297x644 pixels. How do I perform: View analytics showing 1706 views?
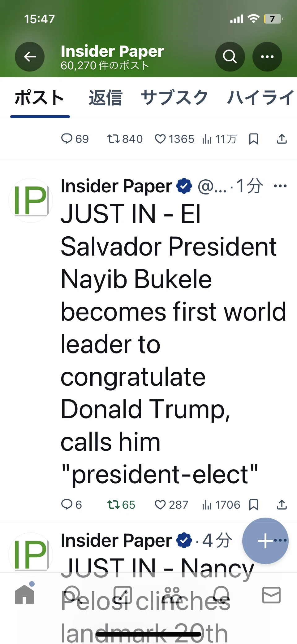[x=221, y=505]
